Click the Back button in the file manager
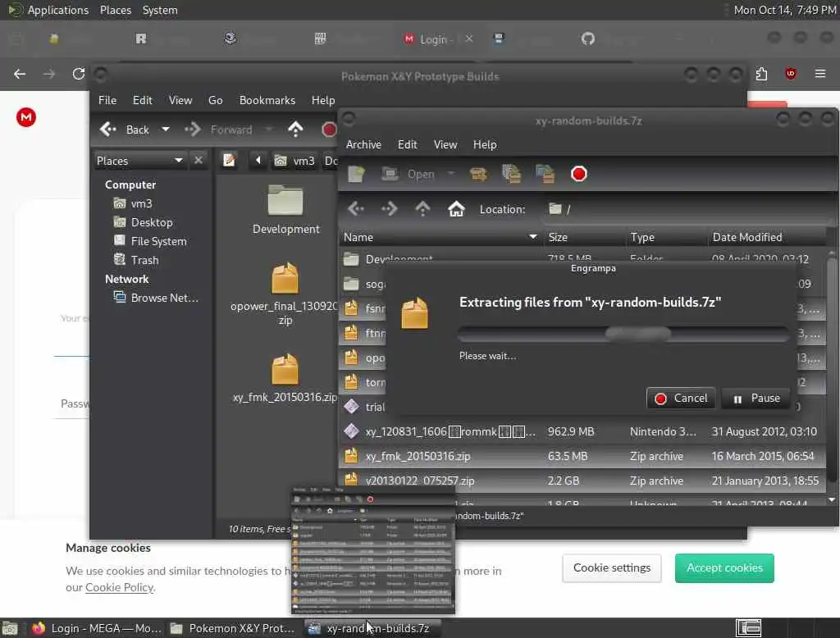Image resolution: width=840 pixels, height=638 pixels. 126,130
